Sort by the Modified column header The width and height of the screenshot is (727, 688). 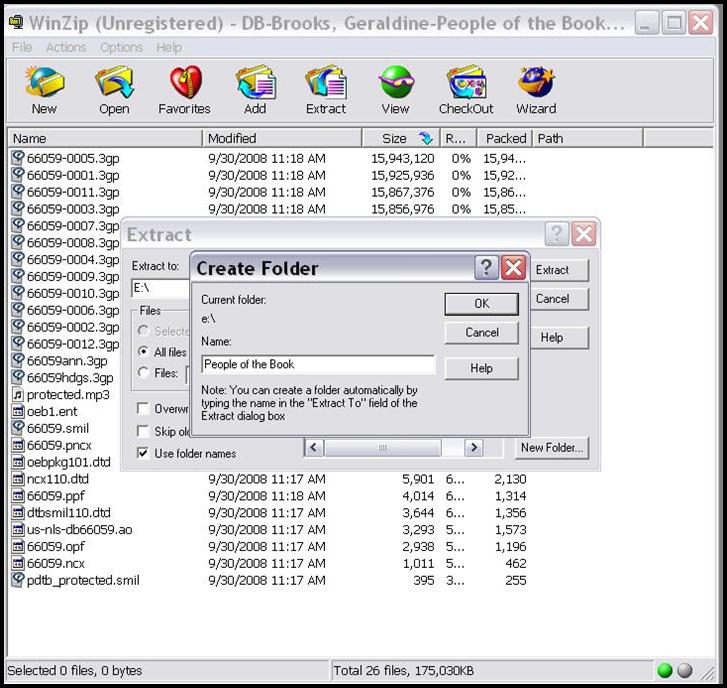tap(282, 138)
